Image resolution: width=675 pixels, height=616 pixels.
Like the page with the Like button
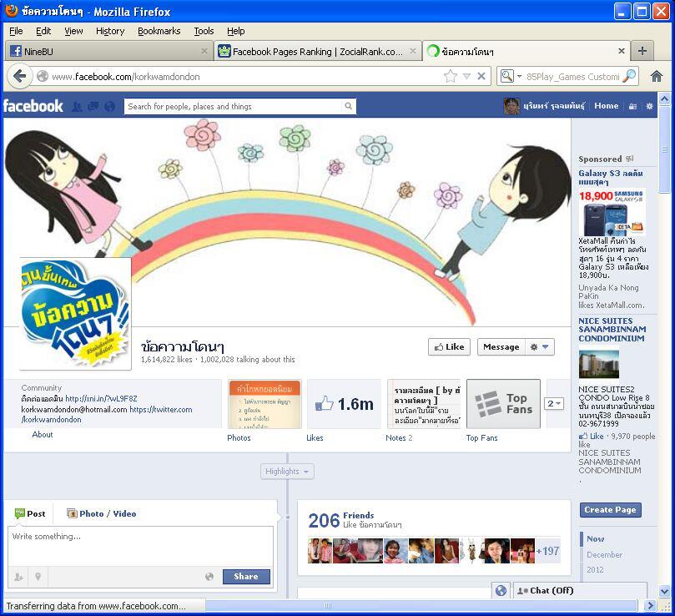(449, 347)
